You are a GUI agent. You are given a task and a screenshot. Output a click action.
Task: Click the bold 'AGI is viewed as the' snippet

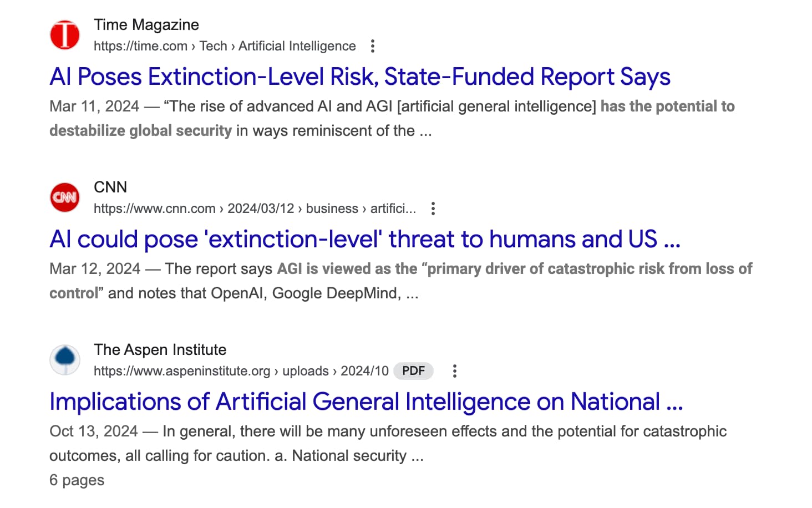pos(347,269)
